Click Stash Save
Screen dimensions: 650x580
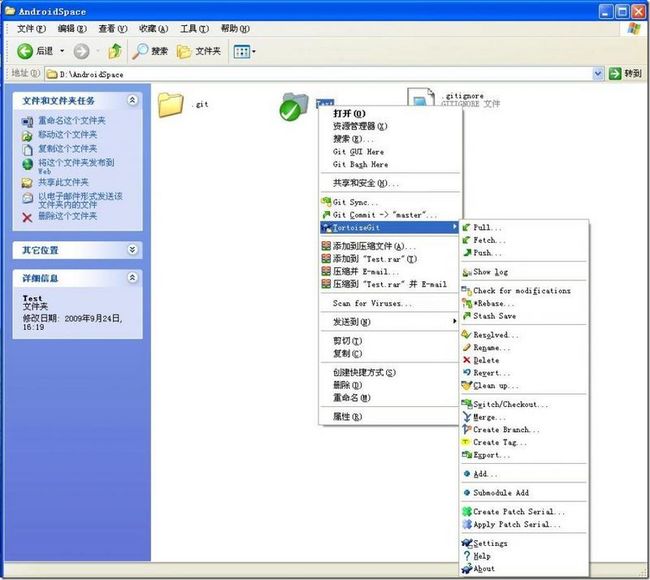point(524,316)
